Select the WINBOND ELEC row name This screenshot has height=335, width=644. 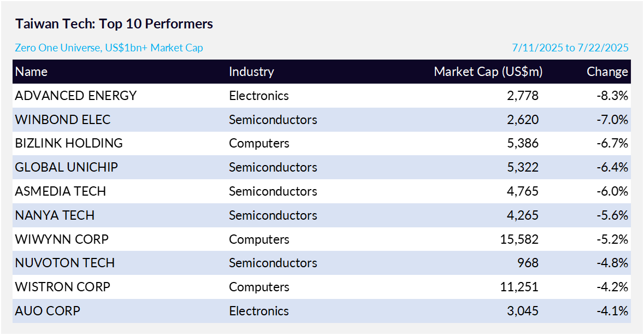click(x=63, y=120)
